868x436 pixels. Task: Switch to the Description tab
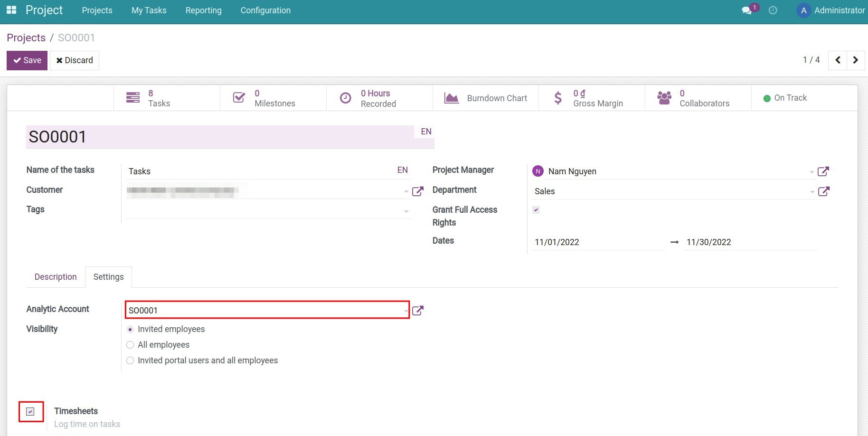click(x=55, y=276)
